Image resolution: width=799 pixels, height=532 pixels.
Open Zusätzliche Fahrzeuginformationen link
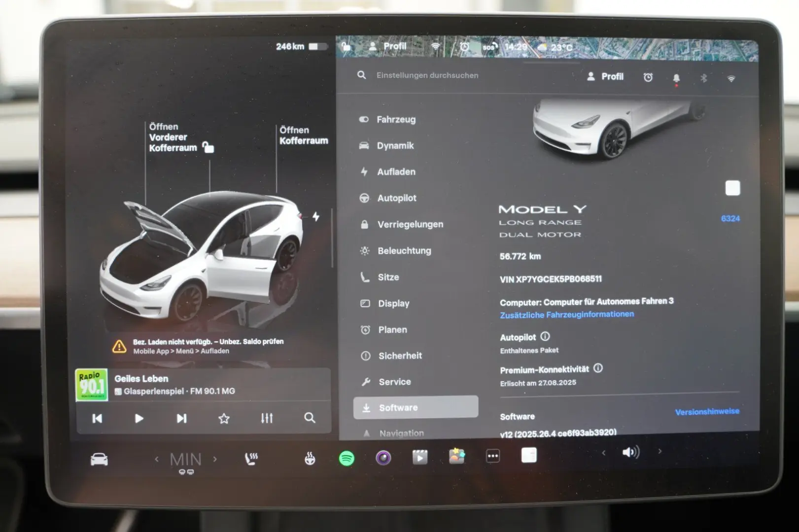567,315
